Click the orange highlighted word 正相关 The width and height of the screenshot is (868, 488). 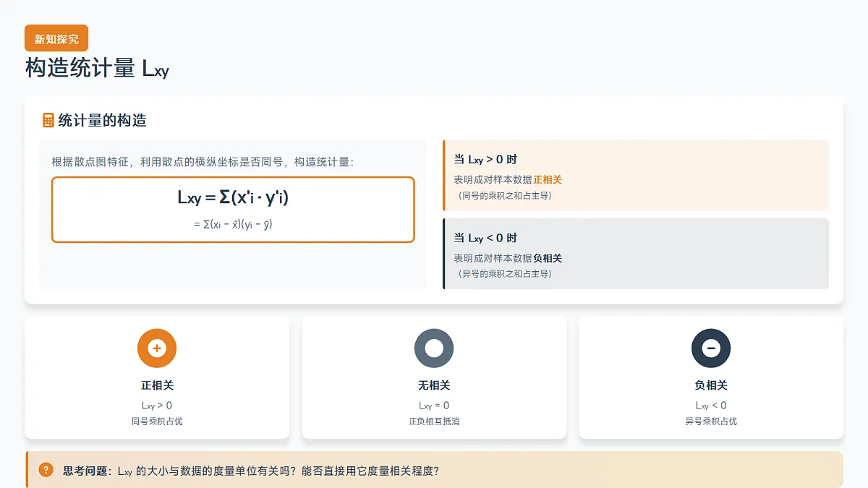tap(548, 179)
